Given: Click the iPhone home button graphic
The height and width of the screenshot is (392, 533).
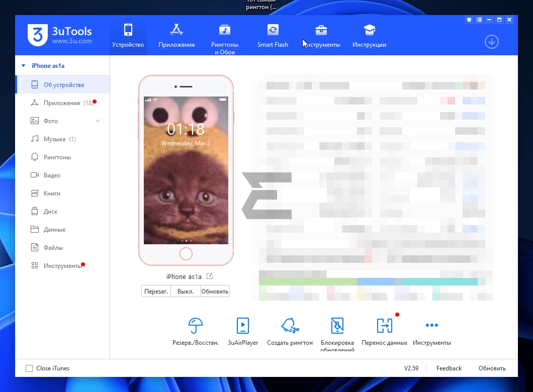Looking at the screenshot, I should point(186,254).
